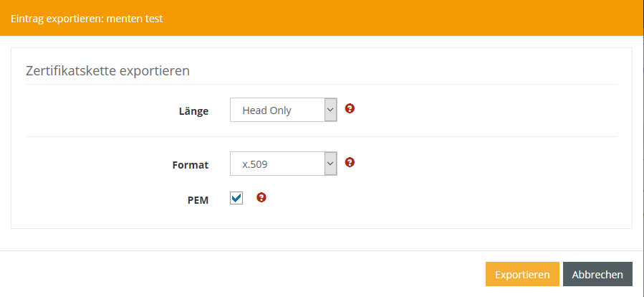The width and height of the screenshot is (644, 297).
Task: Cancel the dialog with Abbrechen
Action: tap(597, 274)
